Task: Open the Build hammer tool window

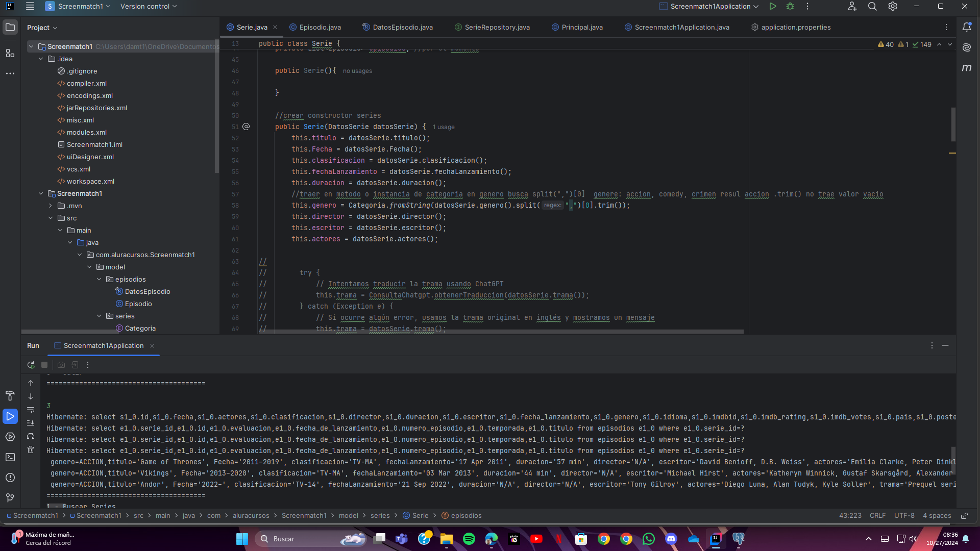Action: point(10,396)
